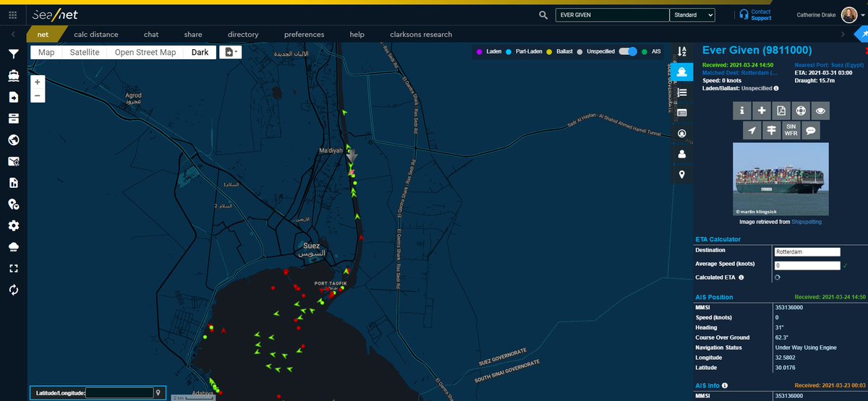Screen dimensions: 868x401
Task: Click the Ballast yellow legend dot
Action: pos(550,52)
